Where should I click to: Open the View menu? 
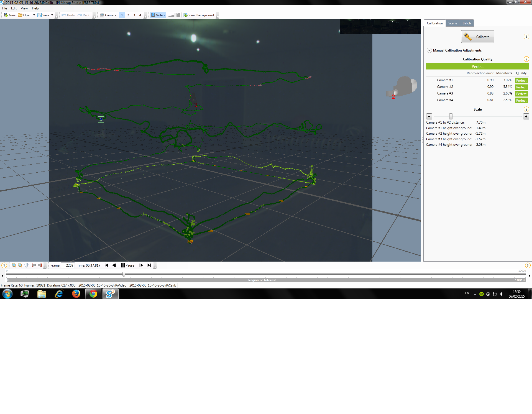pyautogui.click(x=24, y=8)
